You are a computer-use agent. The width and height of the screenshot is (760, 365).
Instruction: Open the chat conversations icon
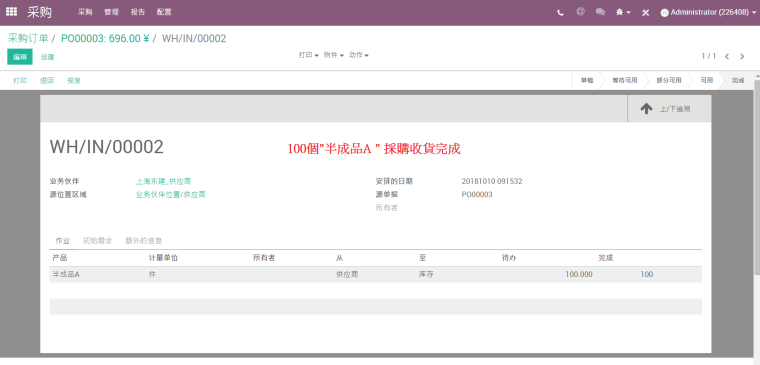pos(600,12)
